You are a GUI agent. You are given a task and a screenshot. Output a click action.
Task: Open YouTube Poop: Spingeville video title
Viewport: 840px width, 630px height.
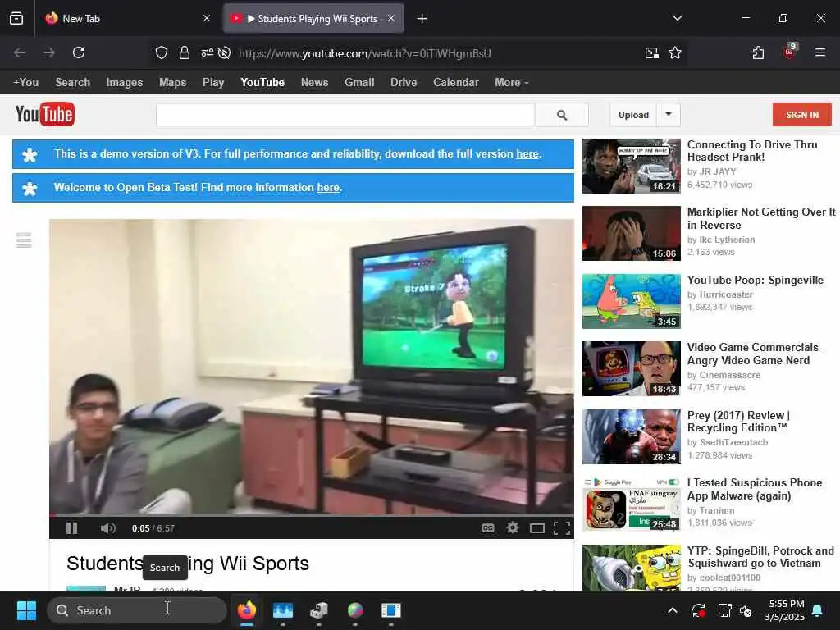click(756, 281)
